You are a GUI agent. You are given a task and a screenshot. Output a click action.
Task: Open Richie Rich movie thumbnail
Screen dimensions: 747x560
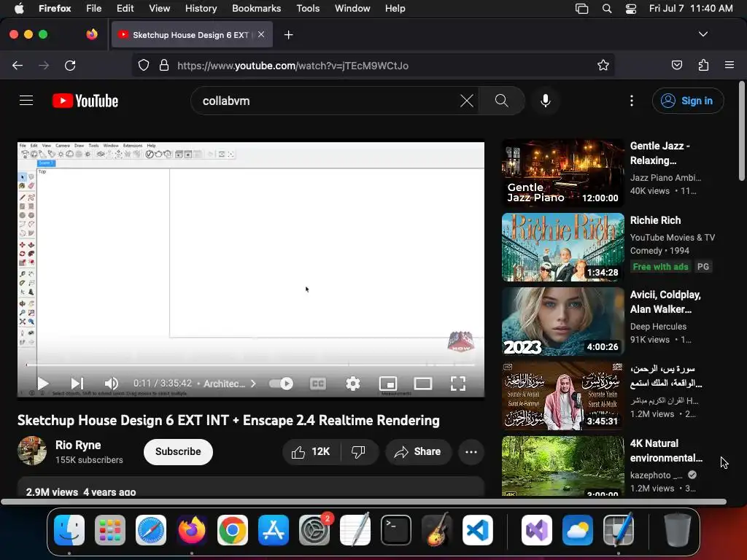click(x=563, y=247)
